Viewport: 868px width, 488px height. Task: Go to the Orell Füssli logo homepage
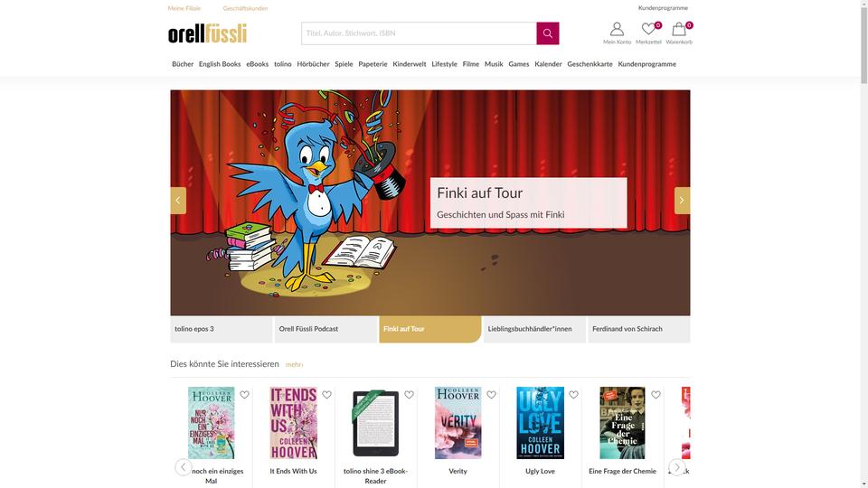click(x=208, y=33)
